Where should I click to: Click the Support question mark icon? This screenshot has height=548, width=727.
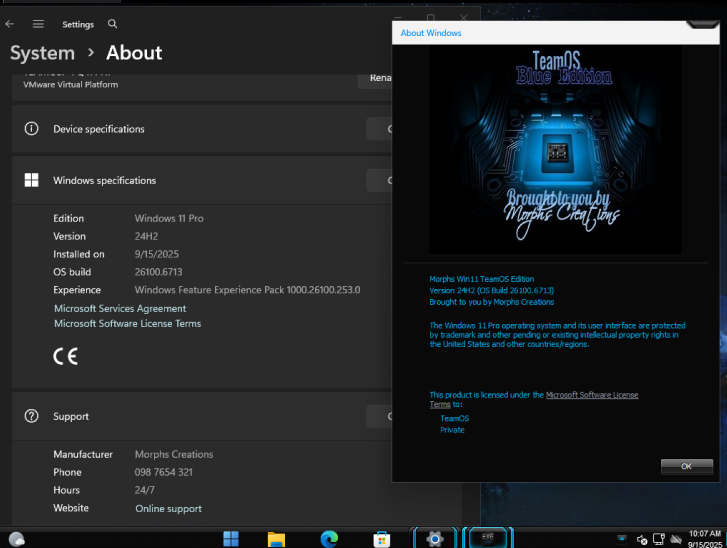coord(32,416)
